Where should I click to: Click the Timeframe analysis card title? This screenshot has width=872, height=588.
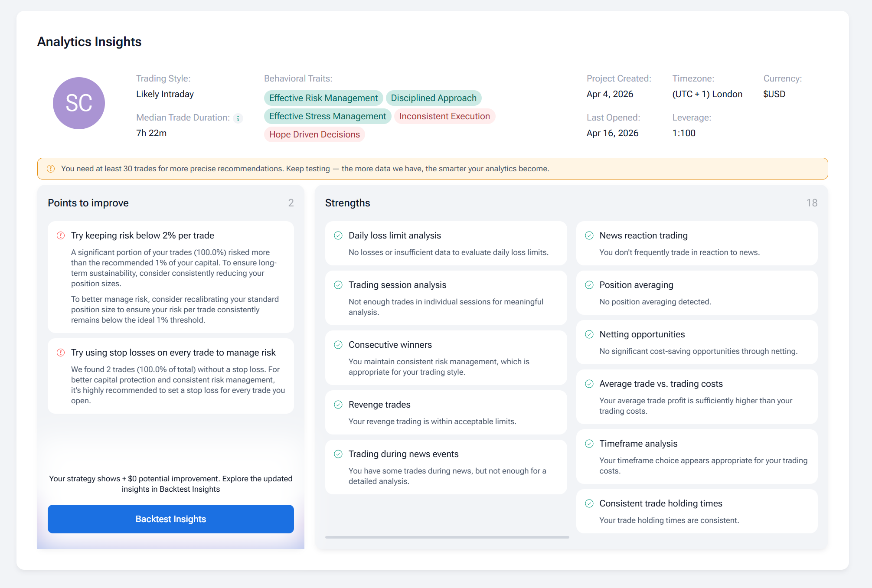(x=638, y=444)
